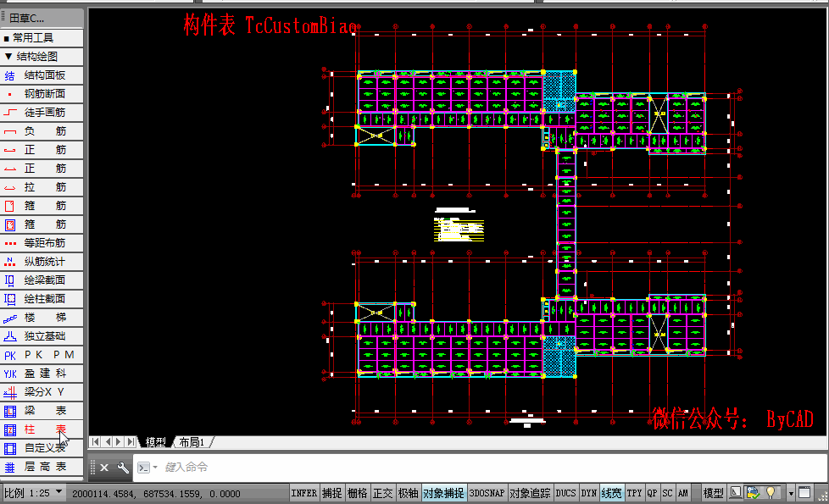This screenshot has height=504, width=829.
Task: Switch to the 模型 model tab
Action: tap(155, 442)
